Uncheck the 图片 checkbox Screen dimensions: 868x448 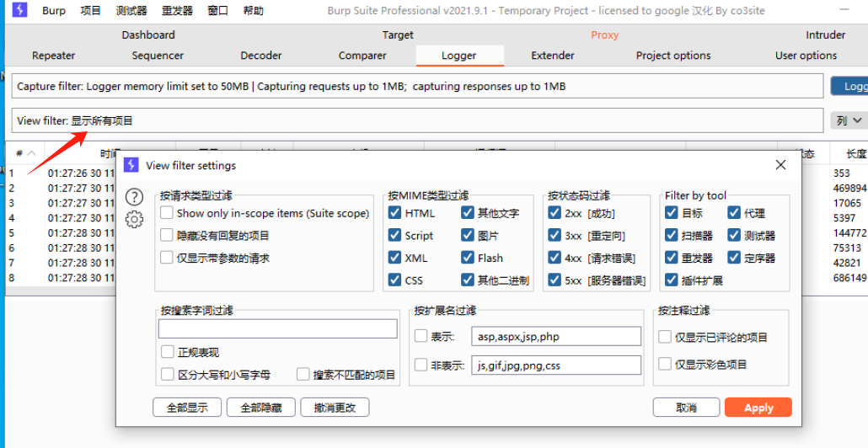467,235
